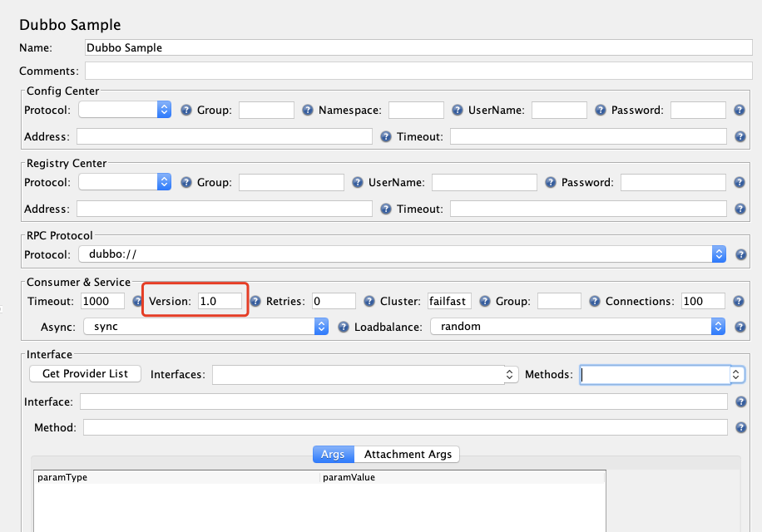Click help icon next to Registry Center Protocol
Viewport: 762px width, 532px height.
[186, 183]
